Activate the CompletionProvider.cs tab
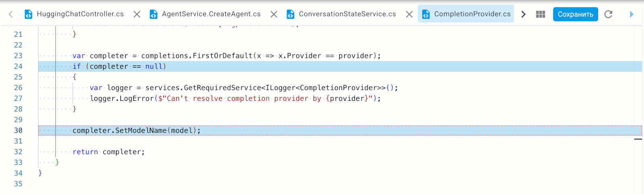The height and width of the screenshot is (194, 644). (x=466, y=14)
